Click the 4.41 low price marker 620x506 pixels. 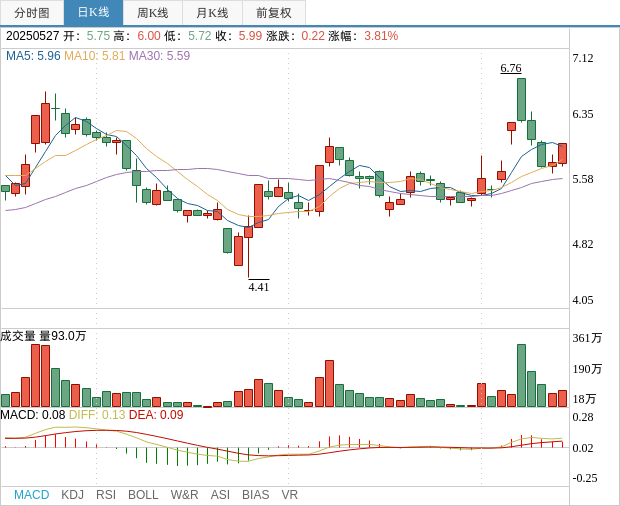click(x=259, y=286)
